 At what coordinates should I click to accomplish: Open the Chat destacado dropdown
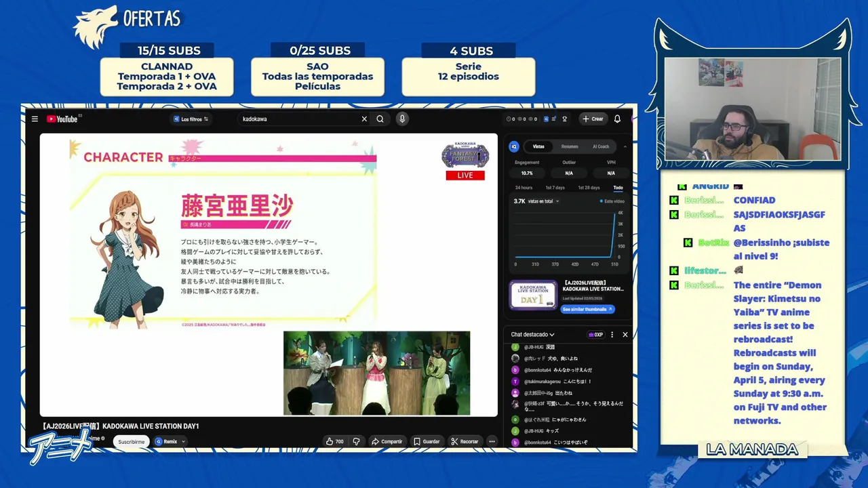coord(532,334)
